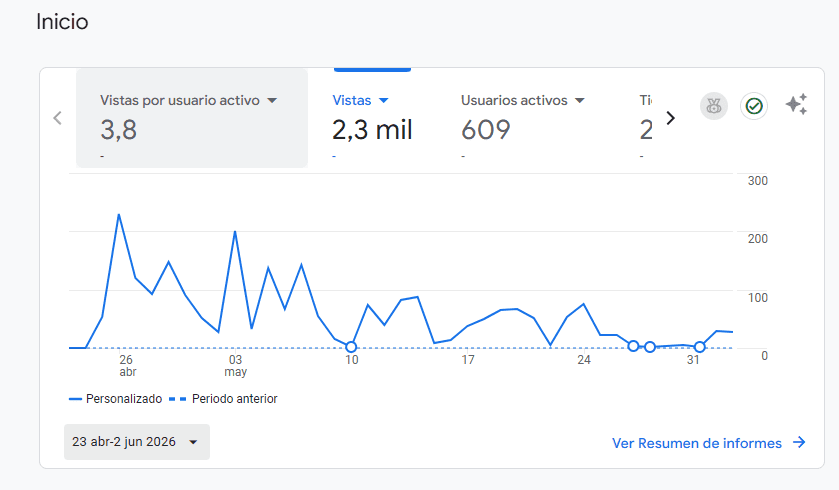
Task: Toggle the Periodo anterior legend entry
Action: tap(223, 399)
